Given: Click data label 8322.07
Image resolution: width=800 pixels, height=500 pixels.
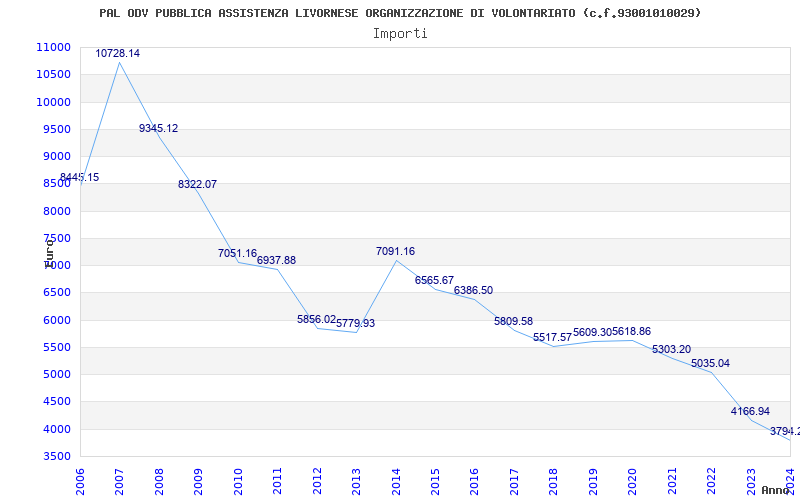Looking at the screenshot, I should tap(197, 184).
